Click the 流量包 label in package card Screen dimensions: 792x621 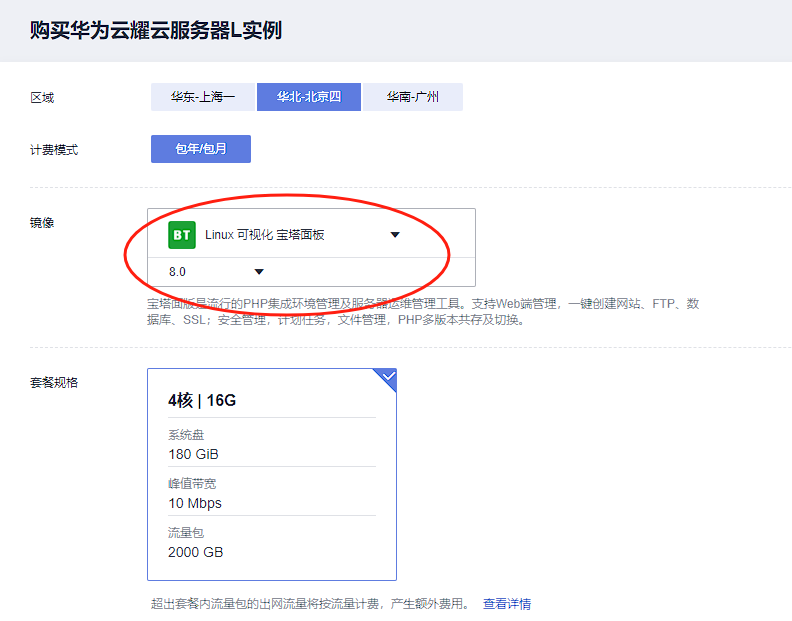pyautogui.click(x=186, y=533)
